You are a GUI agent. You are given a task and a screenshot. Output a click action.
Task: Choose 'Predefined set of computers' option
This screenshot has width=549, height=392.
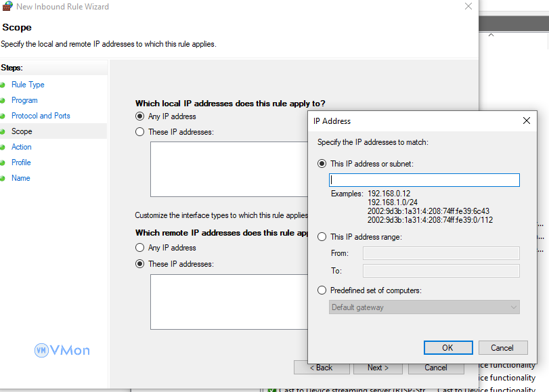(322, 290)
